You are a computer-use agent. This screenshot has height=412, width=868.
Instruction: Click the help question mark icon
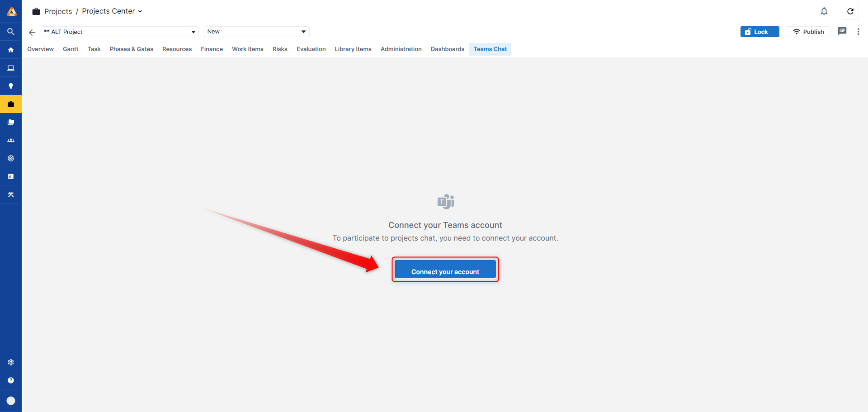(11, 380)
